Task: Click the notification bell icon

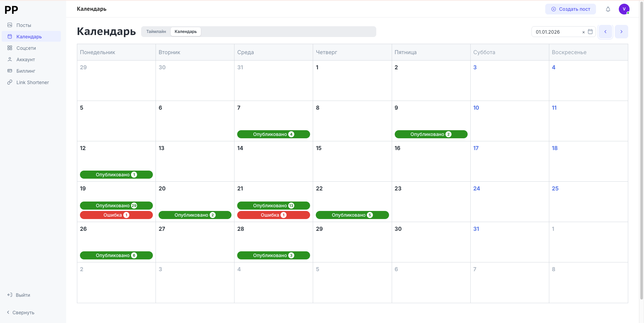Action: [608, 9]
